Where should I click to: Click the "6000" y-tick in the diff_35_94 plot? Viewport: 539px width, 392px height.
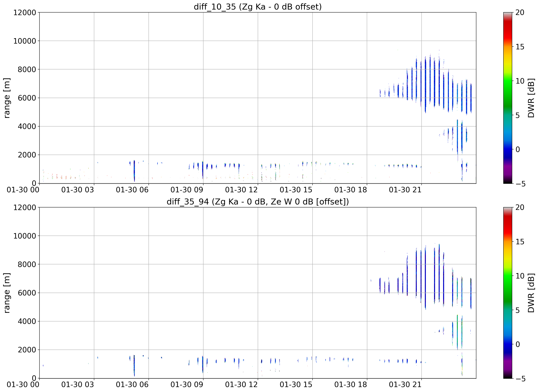pos(27,293)
